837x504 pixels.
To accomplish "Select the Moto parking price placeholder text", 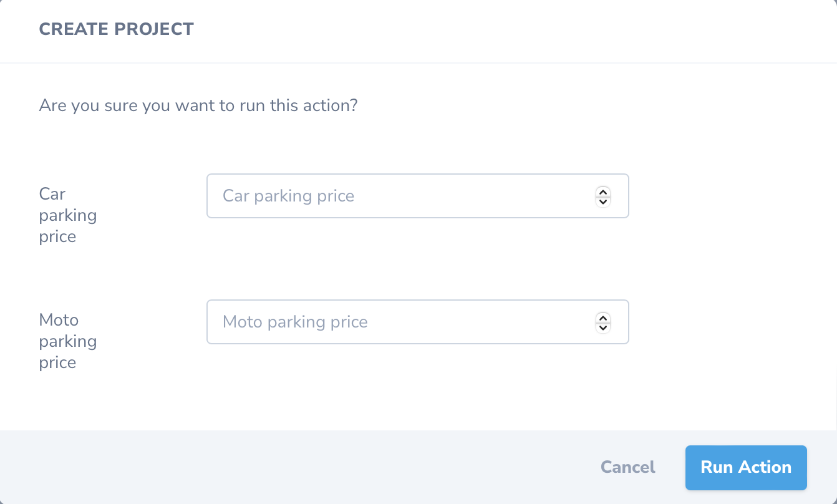I will 295,322.
